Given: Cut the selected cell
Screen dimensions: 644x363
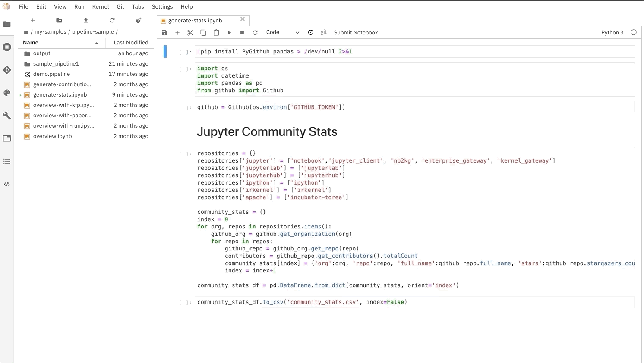Looking at the screenshot, I should (x=190, y=33).
